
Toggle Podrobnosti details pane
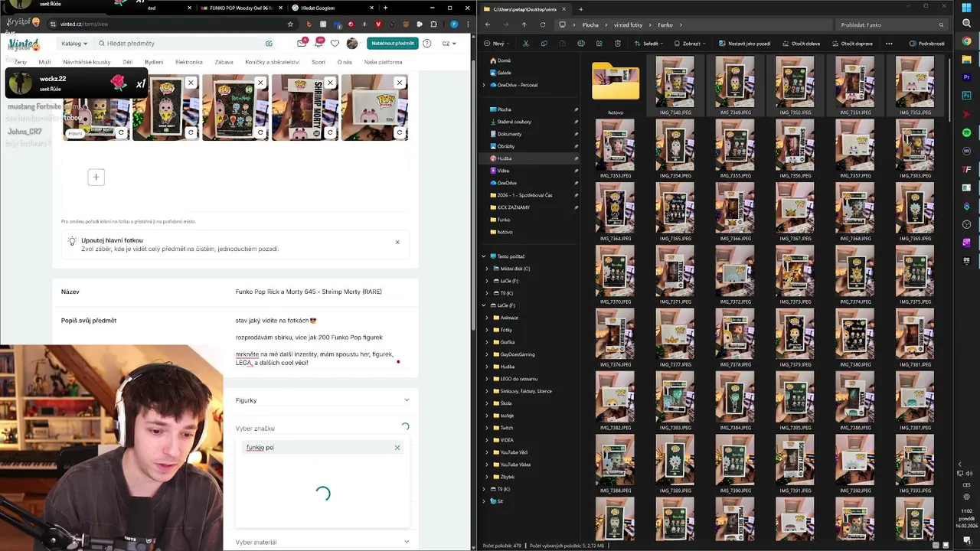click(x=926, y=44)
